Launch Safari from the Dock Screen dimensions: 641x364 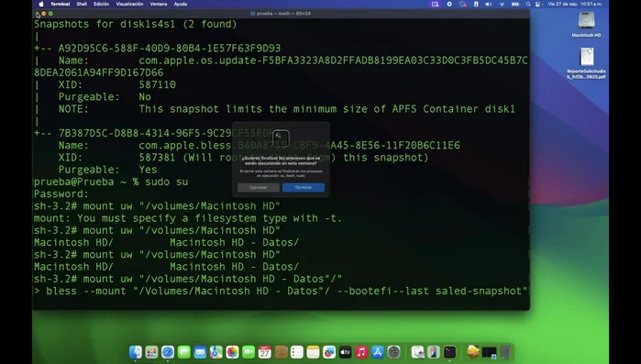point(168,352)
